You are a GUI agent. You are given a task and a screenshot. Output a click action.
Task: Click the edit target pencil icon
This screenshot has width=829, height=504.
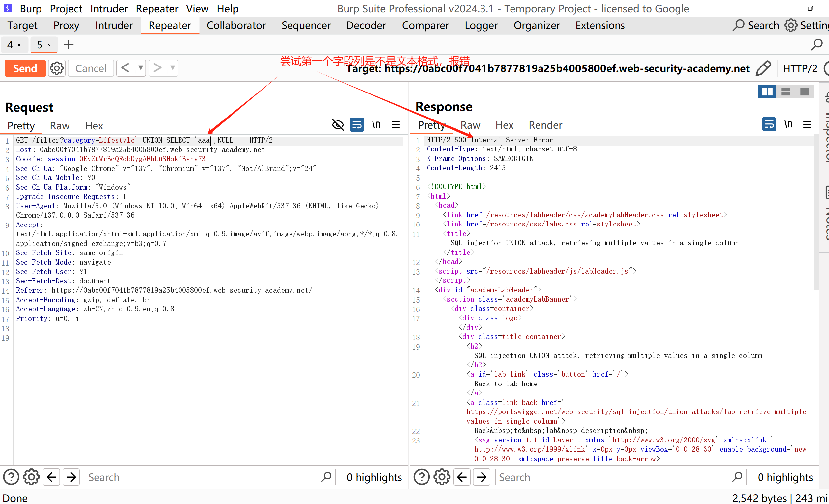click(763, 68)
